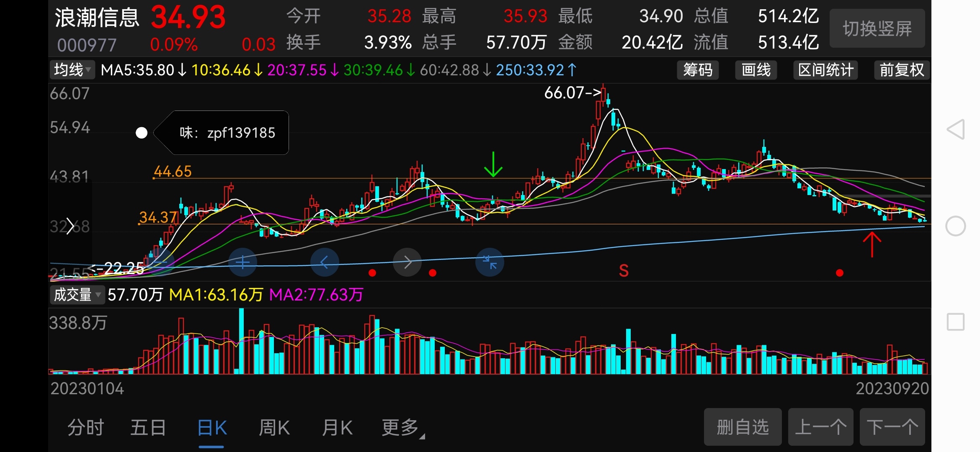The width and height of the screenshot is (980, 452).
Task: Tap the Android recent apps square
Action: click(956, 322)
